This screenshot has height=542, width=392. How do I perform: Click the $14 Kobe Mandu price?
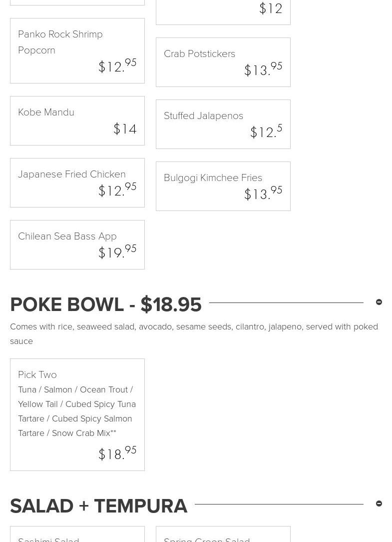tap(125, 129)
